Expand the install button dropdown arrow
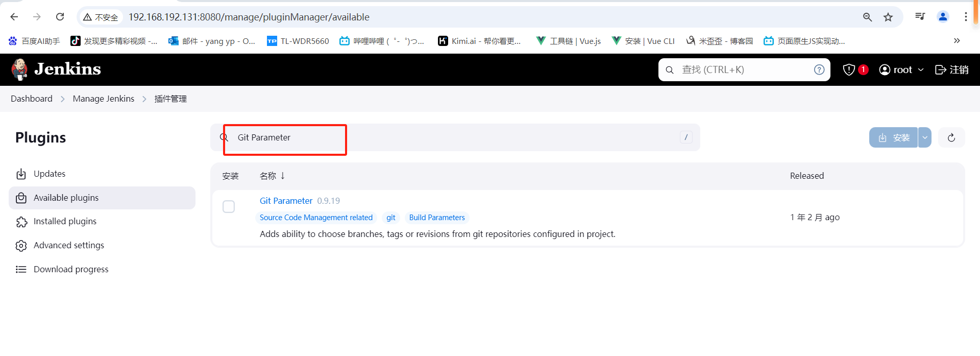The width and height of the screenshot is (980, 356). point(925,137)
